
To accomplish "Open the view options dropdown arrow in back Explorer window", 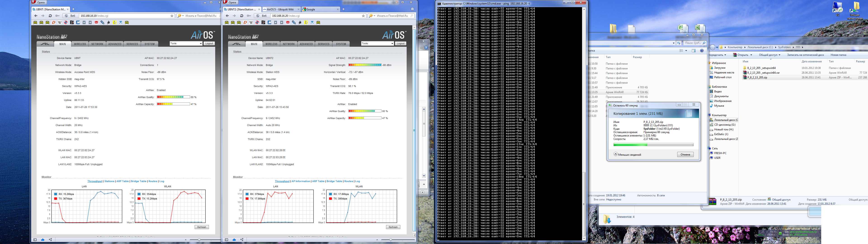I will (686, 51).
